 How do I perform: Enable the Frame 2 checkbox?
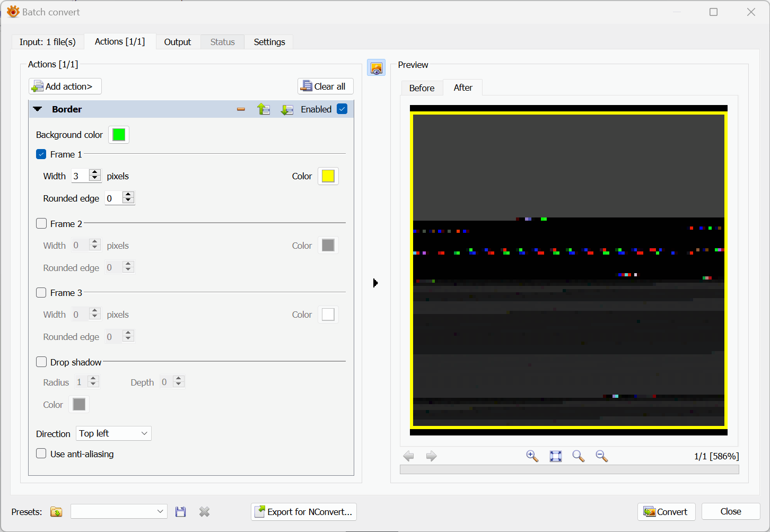[41, 223]
